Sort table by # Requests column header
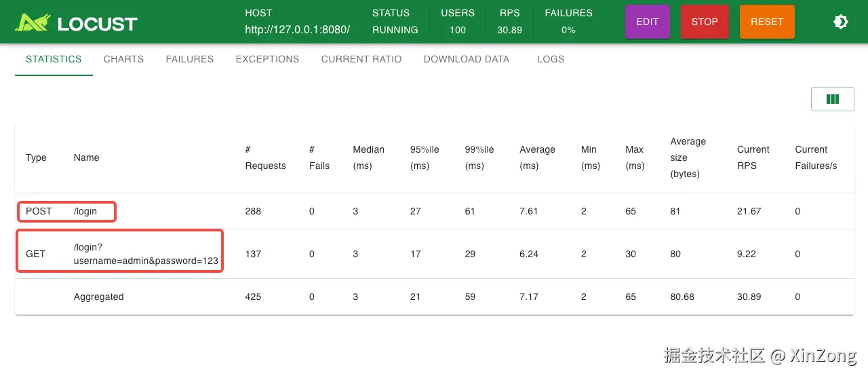The height and width of the screenshot is (378, 868). coord(265,157)
